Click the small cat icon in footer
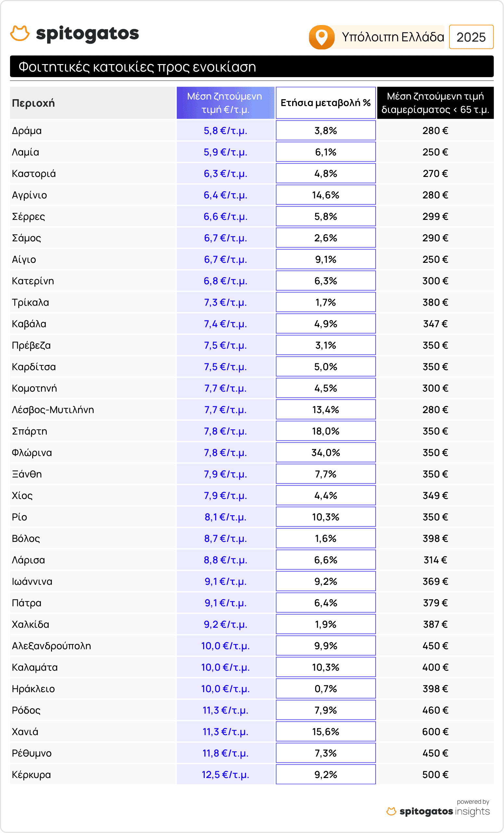Viewport: 504px width, 833px height. tap(391, 811)
